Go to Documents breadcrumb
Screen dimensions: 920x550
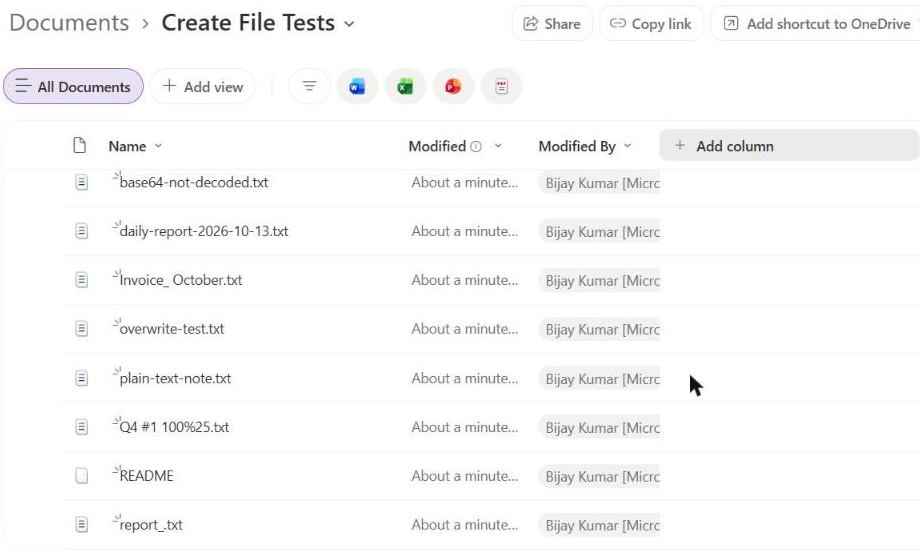coord(69,23)
